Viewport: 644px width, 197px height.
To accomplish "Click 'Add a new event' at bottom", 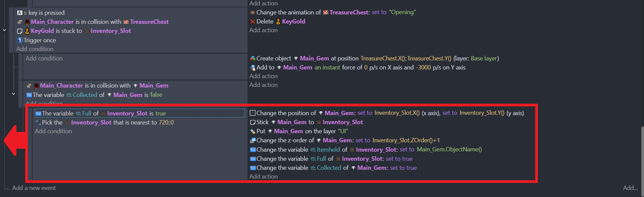I will 34,188.
